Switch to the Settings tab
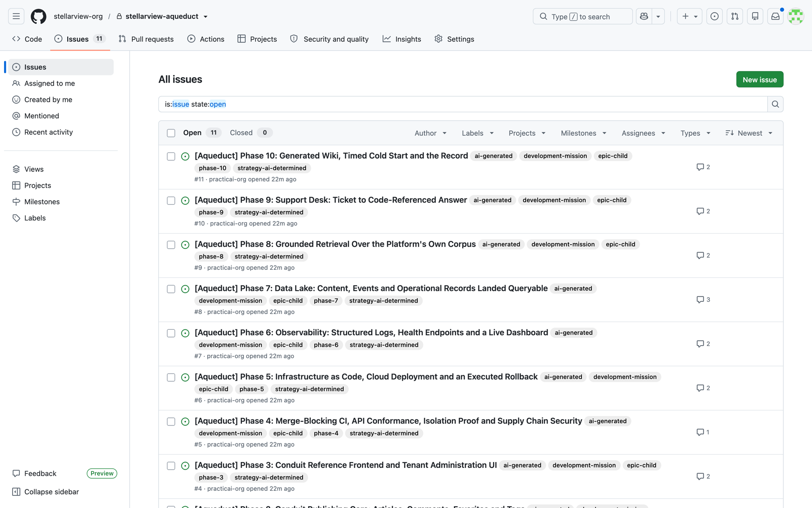The width and height of the screenshot is (812, 508). [x=454, y=39]
